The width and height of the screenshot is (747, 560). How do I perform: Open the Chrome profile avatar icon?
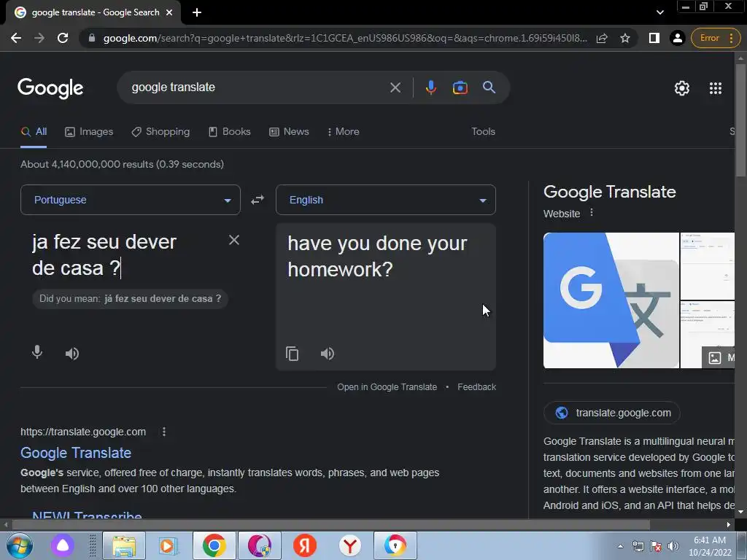point(677,38)
